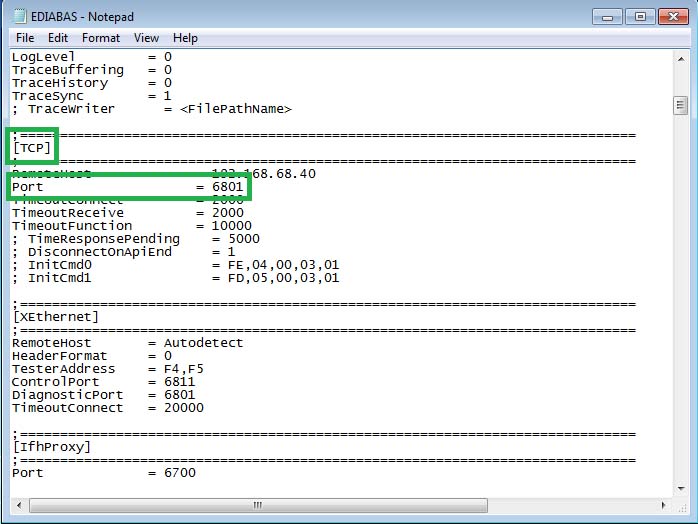Click the TimeoutReceive line

[x=128, y=213]
